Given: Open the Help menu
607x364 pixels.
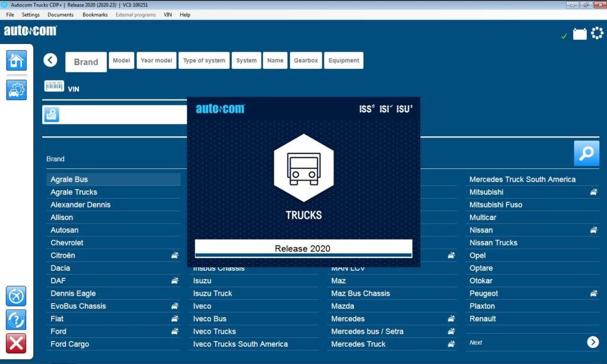Looking at the screenshot, I should 185,15.
